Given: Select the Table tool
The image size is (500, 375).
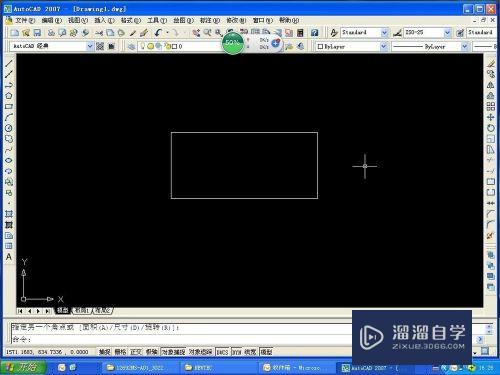Looking at the screenshot, I should click(9, 246).
